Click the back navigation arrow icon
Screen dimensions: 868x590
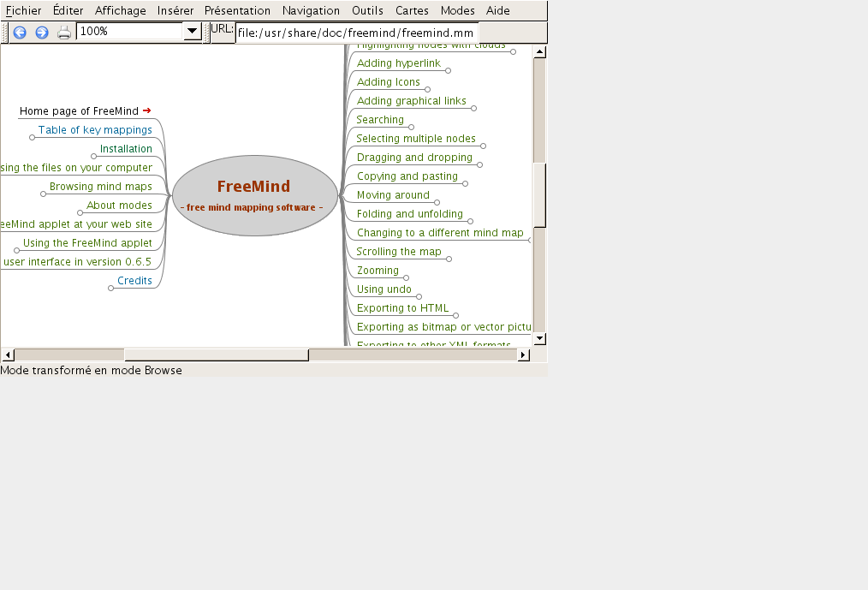[20, 33]
